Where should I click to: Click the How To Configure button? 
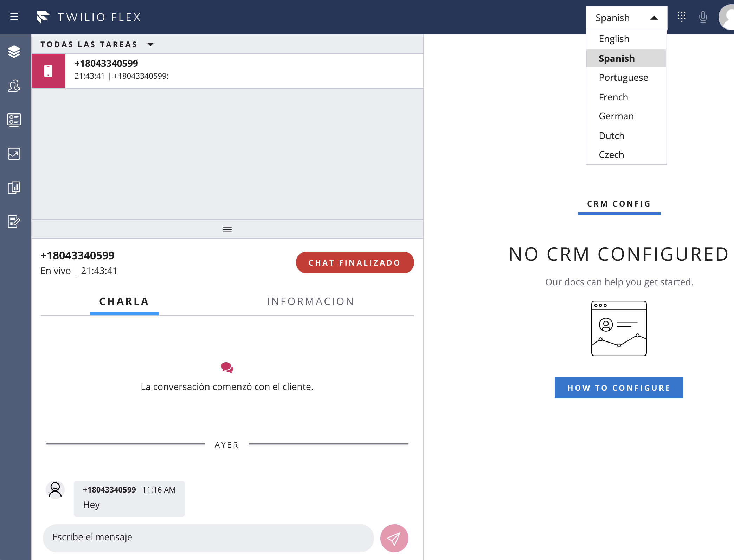(x=619, y=388)
